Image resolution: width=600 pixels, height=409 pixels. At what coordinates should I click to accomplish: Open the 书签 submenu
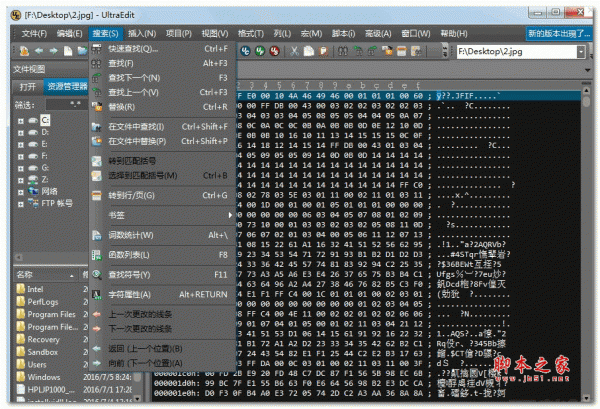[163, 215]
